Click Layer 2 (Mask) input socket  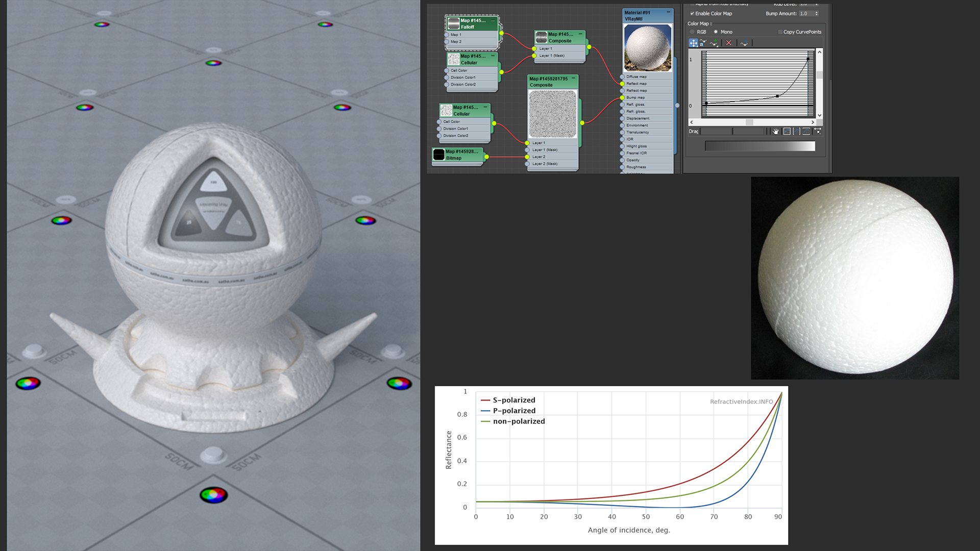528,164
